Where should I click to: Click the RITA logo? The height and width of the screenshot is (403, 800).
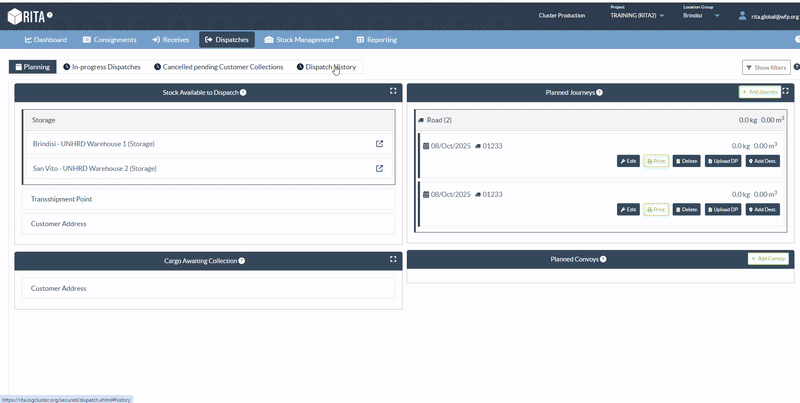tap(30, 16)
